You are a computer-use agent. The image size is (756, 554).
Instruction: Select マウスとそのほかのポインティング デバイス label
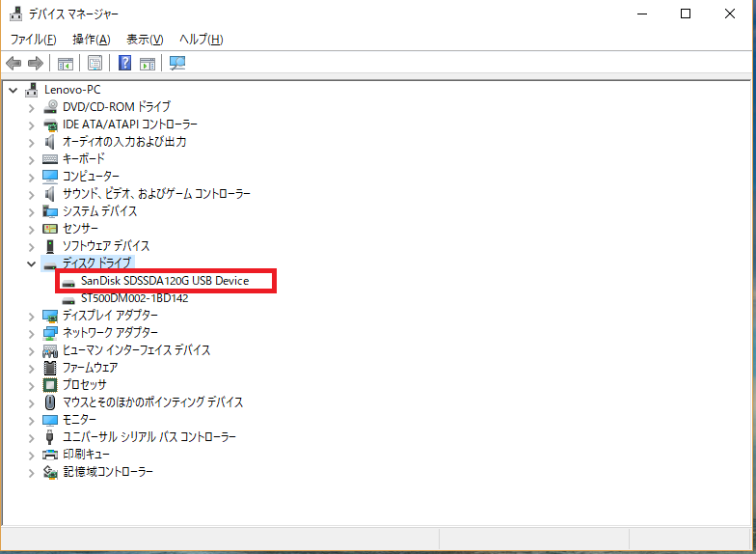tap(152, 402)
